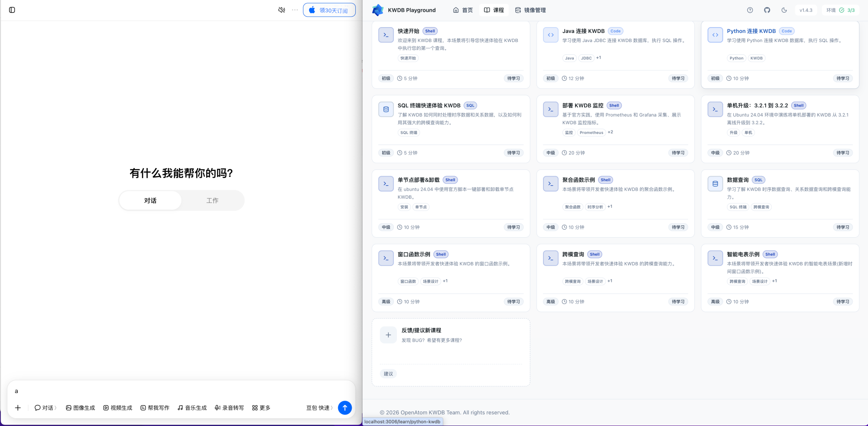This screenshot has width=868, height=426.
Task: Open the 快速开始 course card terminal icon
Action: click(x=386, y=35)
